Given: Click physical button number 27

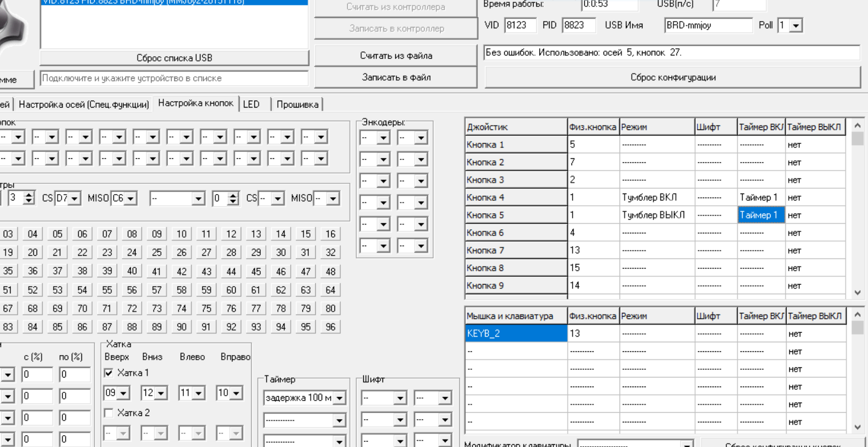Looking at the screenshot, I should click(x=206, y=253).
